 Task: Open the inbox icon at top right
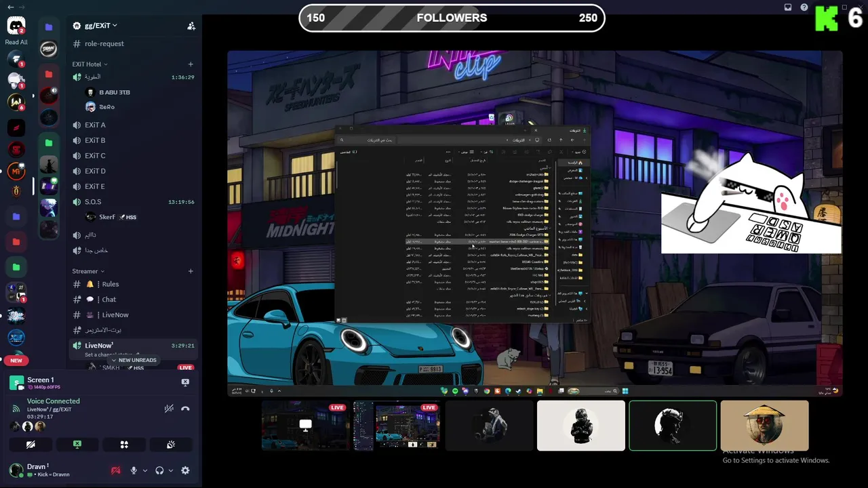pyautogui.click(x=788, y=7)
